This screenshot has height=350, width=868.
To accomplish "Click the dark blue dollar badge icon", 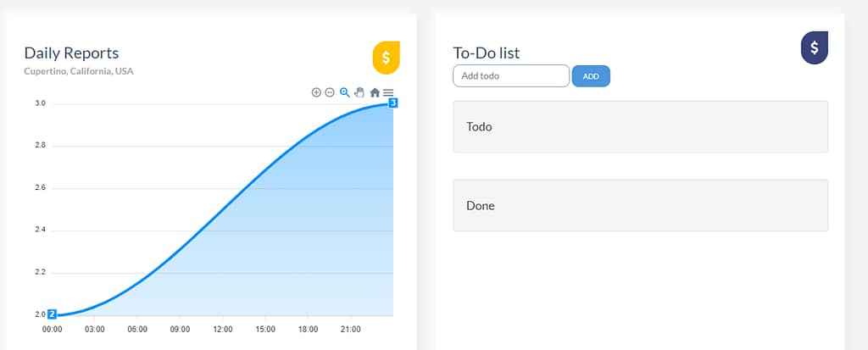I will [x=814, y=47].
